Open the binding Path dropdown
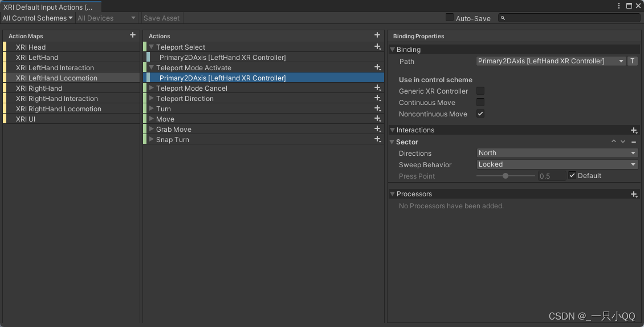 click(x=551, y=61)
